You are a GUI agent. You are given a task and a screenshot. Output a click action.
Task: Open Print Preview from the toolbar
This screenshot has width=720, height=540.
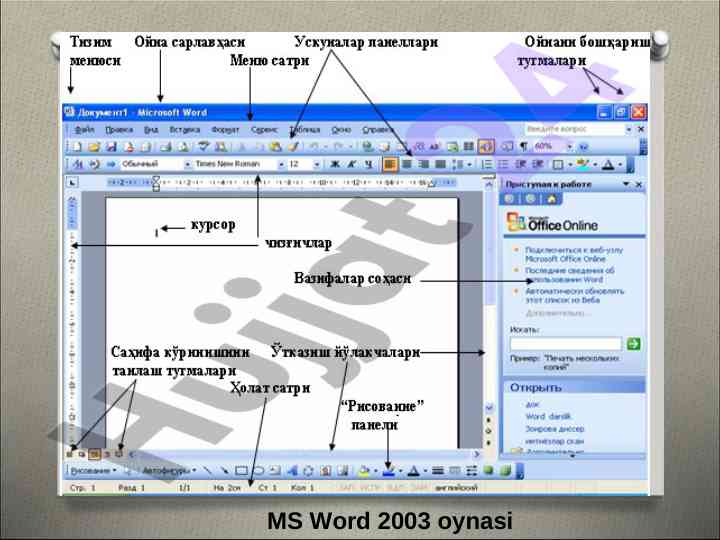[x=183, y=147]
